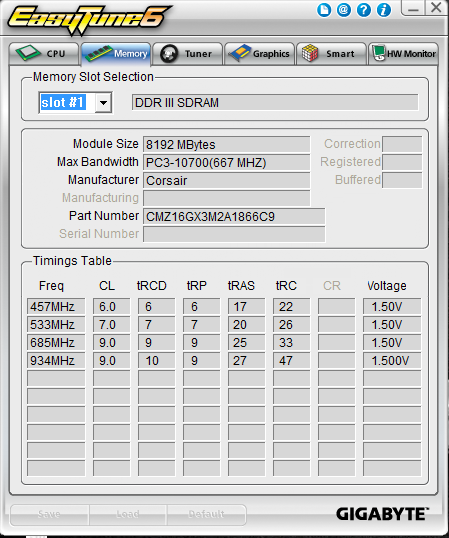The width and height of the screenshot is (449, 538).
Task: Click tRAS 20 cell in 533MHz row
Action: click(x=246, y=325)
